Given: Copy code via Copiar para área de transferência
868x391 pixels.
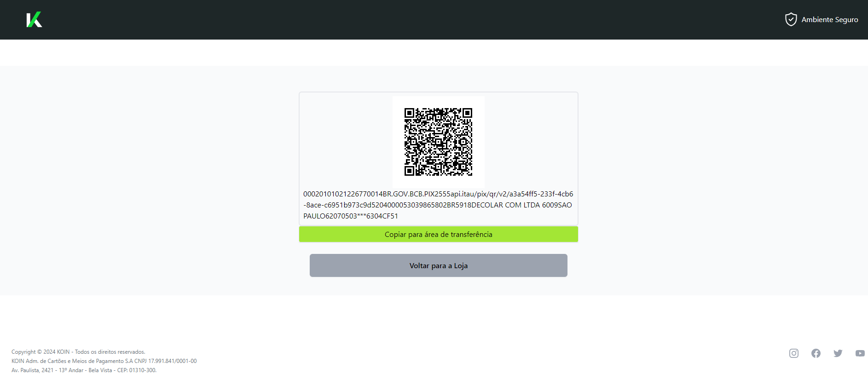Looking at the screenshot, I should coord(439,234).
